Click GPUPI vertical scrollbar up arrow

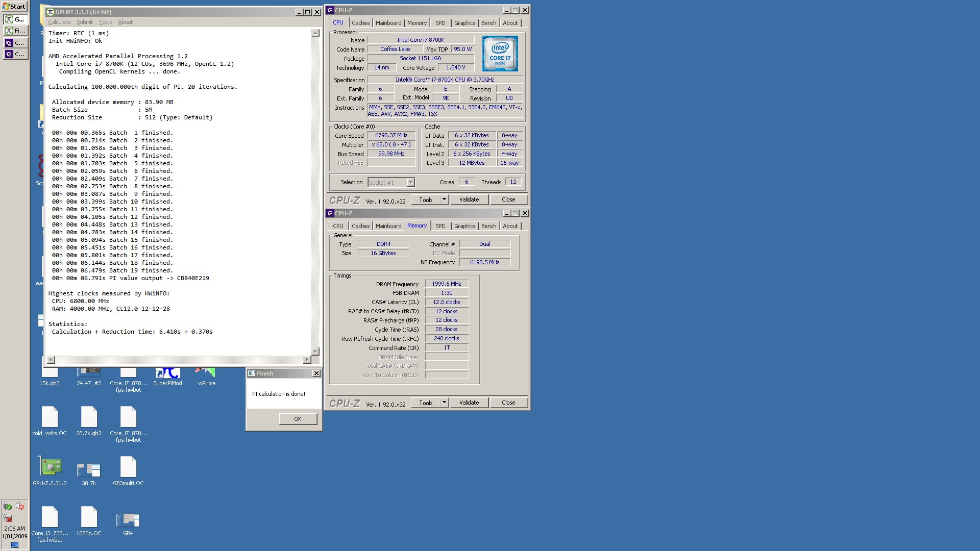[x=315, y=33]
